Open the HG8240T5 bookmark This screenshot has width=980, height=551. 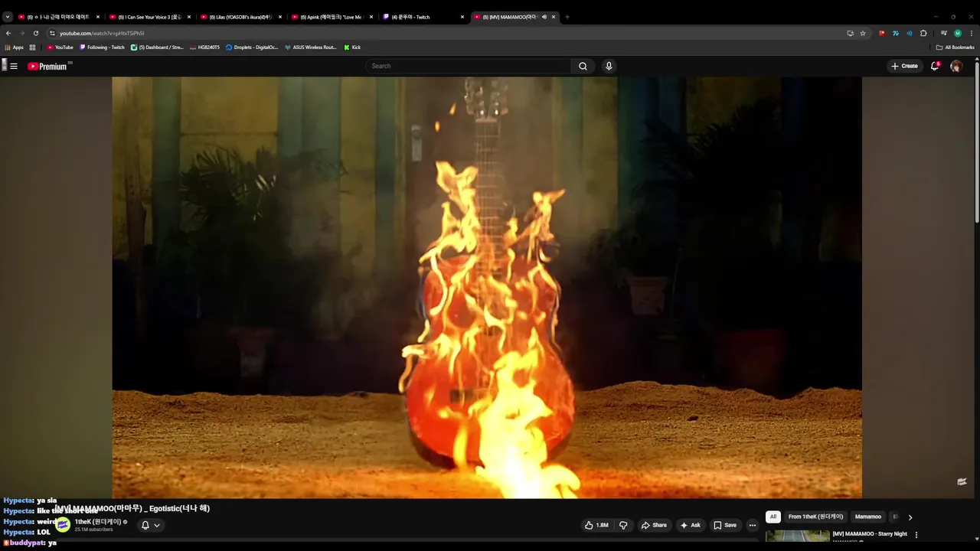click(x=204, y=47)
